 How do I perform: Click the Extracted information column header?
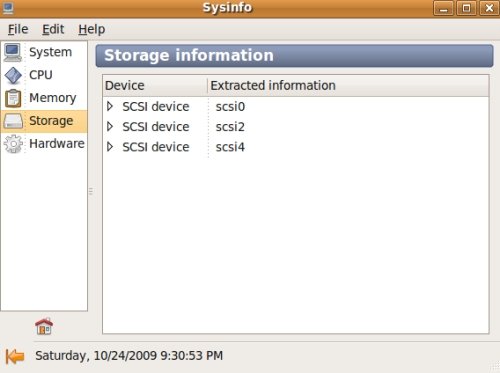click(348, 86)
